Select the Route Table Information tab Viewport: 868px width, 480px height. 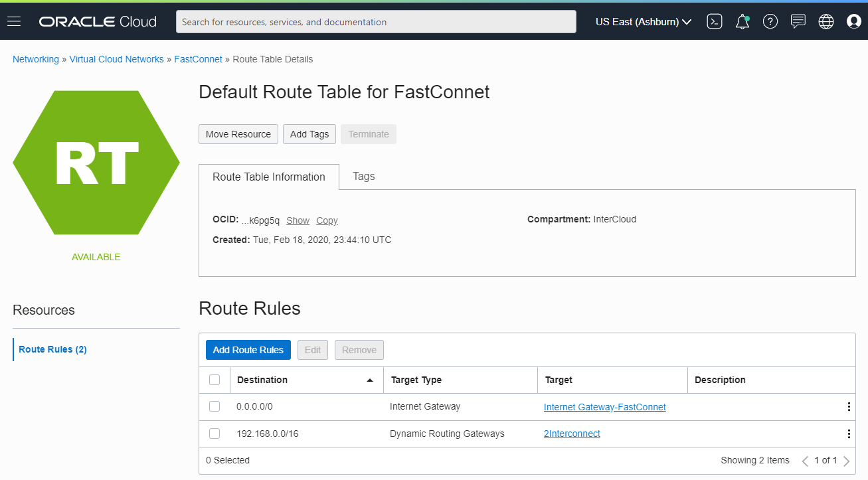tap(268, 176)
